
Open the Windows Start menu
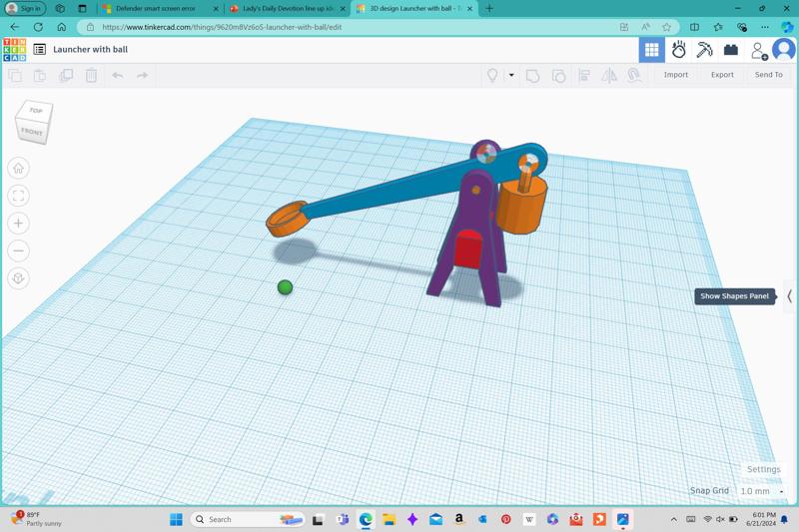[177, 519]
